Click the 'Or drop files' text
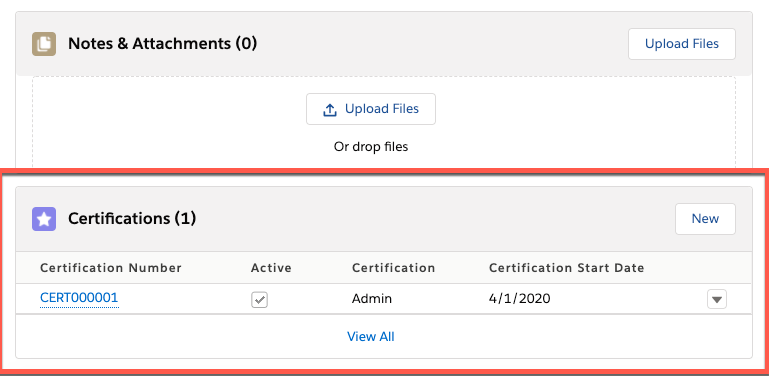The height and width of the screenshot is (376, 769). click(371, 147)
